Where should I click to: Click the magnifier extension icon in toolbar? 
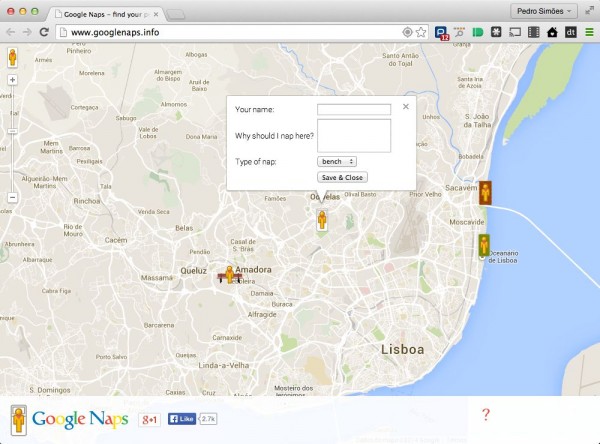(459, 33)
